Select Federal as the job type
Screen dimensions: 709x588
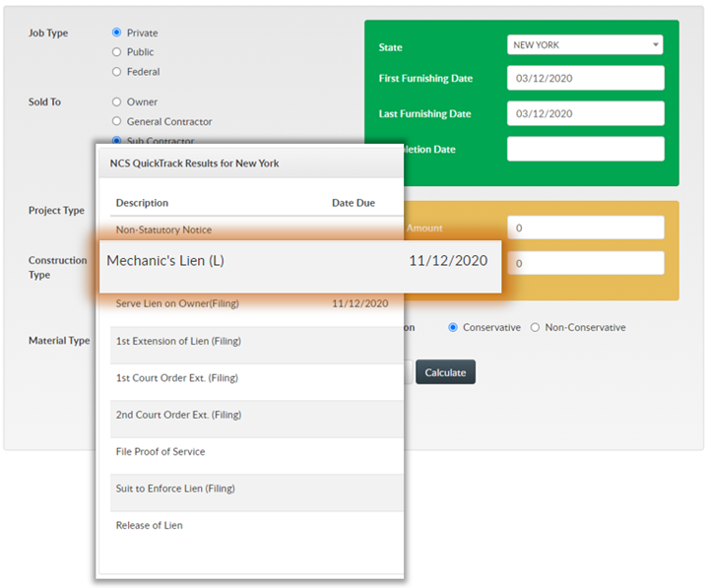coord(117,72)
